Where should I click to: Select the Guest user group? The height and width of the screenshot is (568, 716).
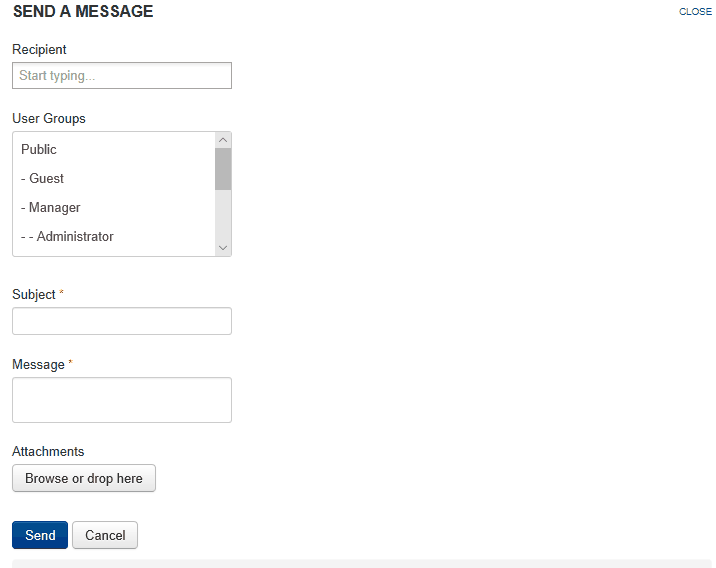coord(114,178)
